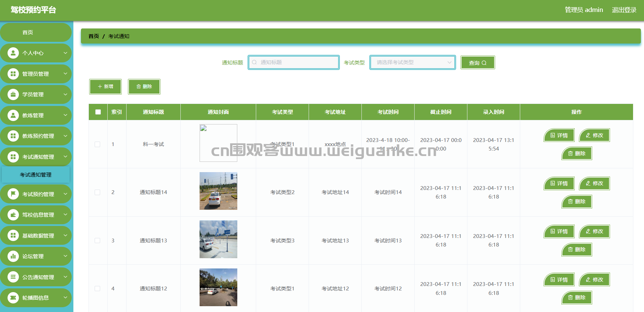Click 修改 for 通知标题14 row
The image size is (644, 312).
tap(595, 183)
